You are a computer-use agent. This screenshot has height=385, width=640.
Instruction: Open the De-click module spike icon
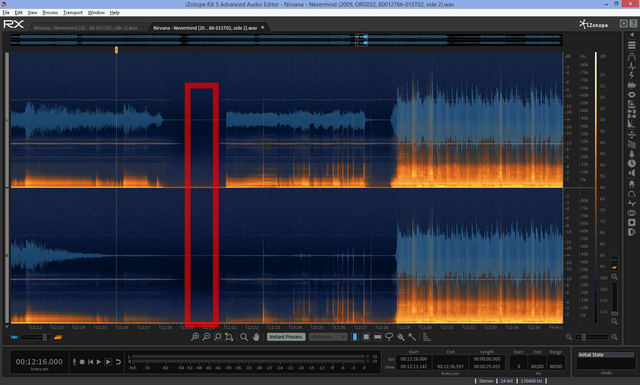[632, 66]
